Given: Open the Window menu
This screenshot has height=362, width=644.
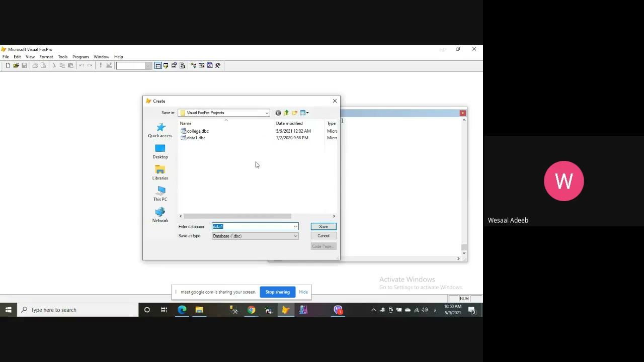Looking at the screenshot, I should click(101, 57).
